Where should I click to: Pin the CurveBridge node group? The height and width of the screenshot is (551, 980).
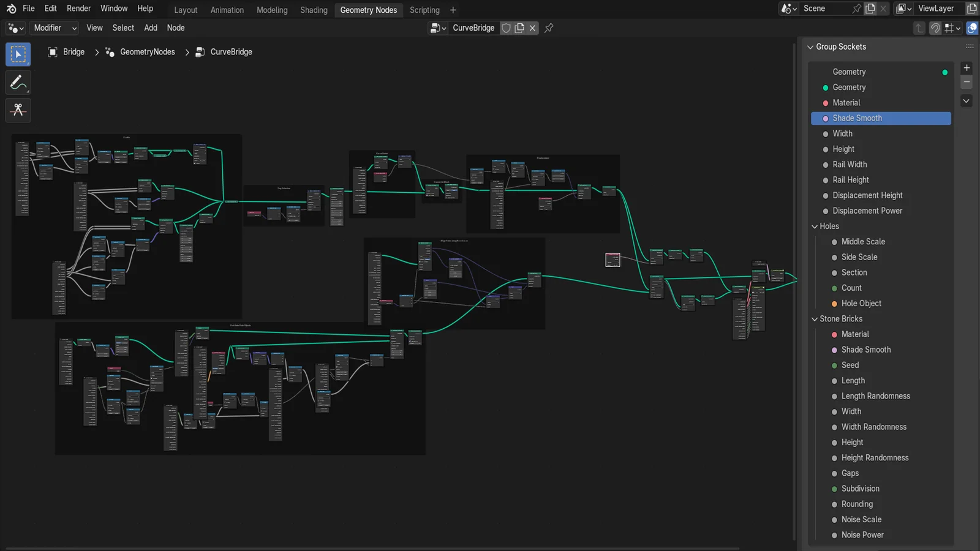[548, 28]
